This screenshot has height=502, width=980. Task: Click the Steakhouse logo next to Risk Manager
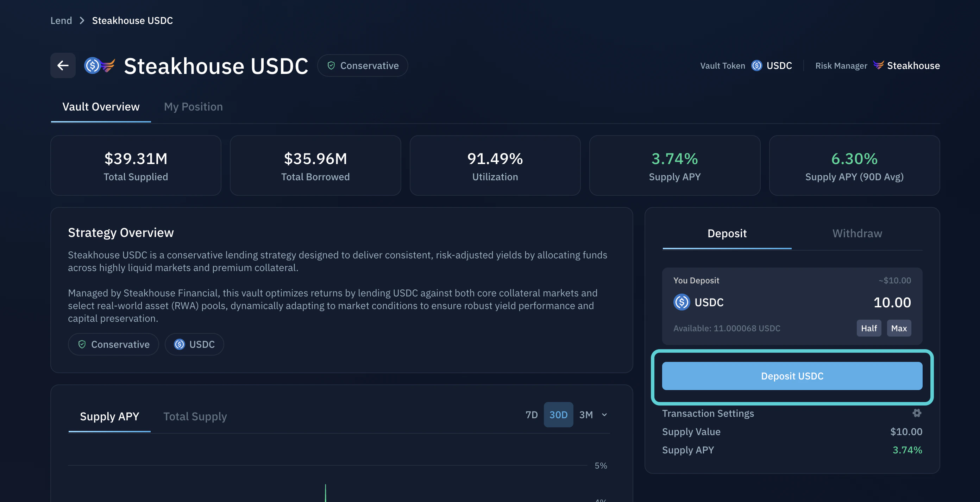[x=878, y=65]
